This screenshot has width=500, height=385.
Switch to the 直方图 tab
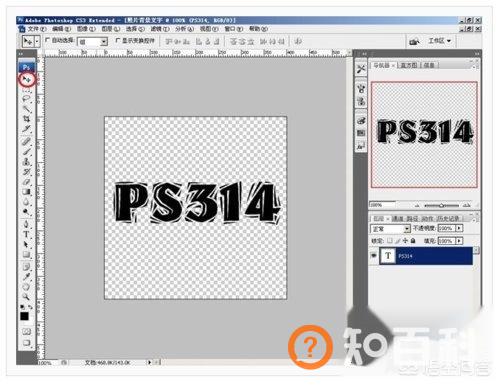click(x=409, y=65)
